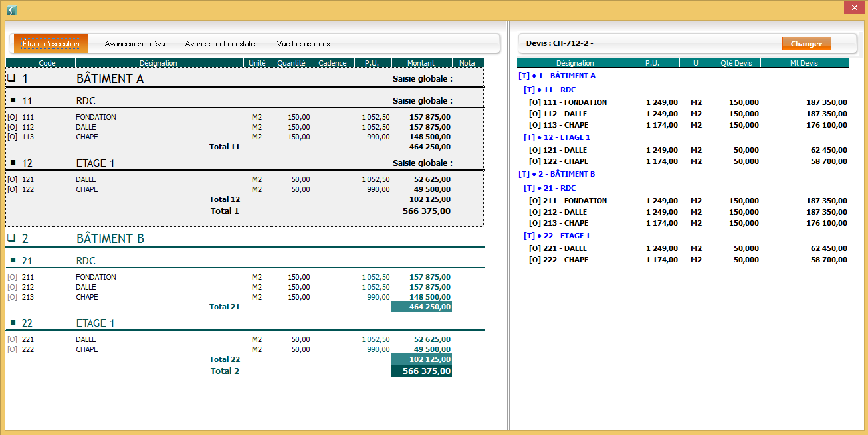Click the highlighted Total 22 amount 102 125,00

[x=421, y=359]
